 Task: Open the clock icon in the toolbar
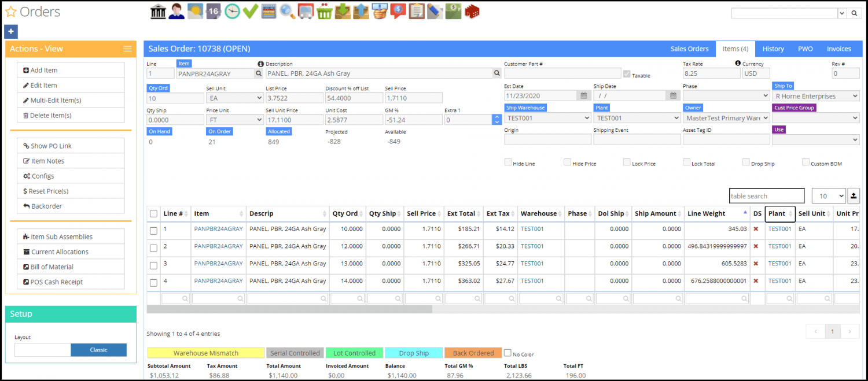tap(232, 11)
